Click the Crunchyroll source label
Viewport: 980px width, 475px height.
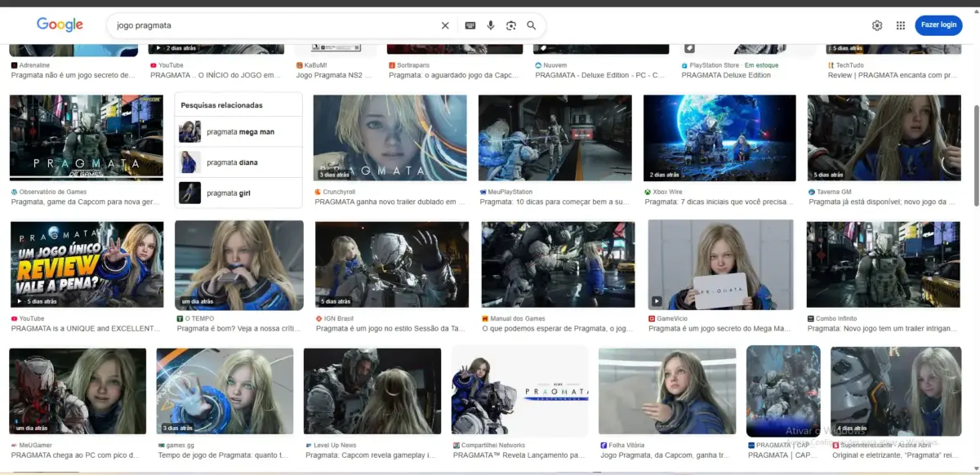point(339,192)
